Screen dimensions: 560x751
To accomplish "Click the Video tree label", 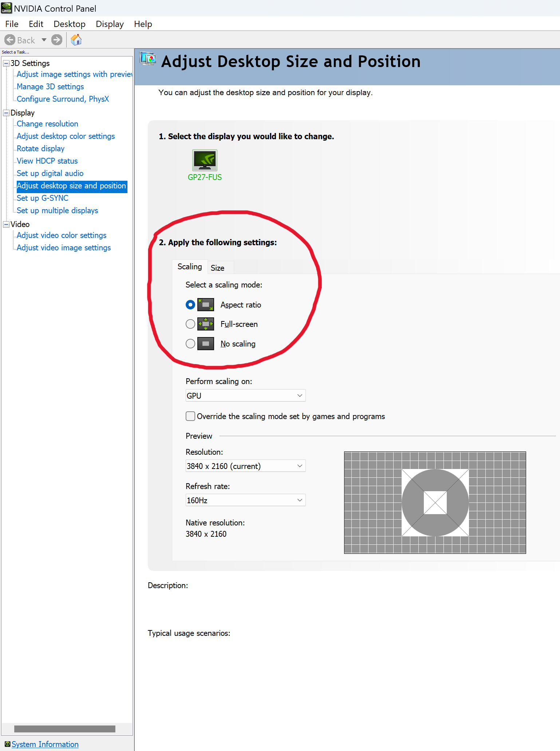I will pyautogui.click(x=20, y=224).
